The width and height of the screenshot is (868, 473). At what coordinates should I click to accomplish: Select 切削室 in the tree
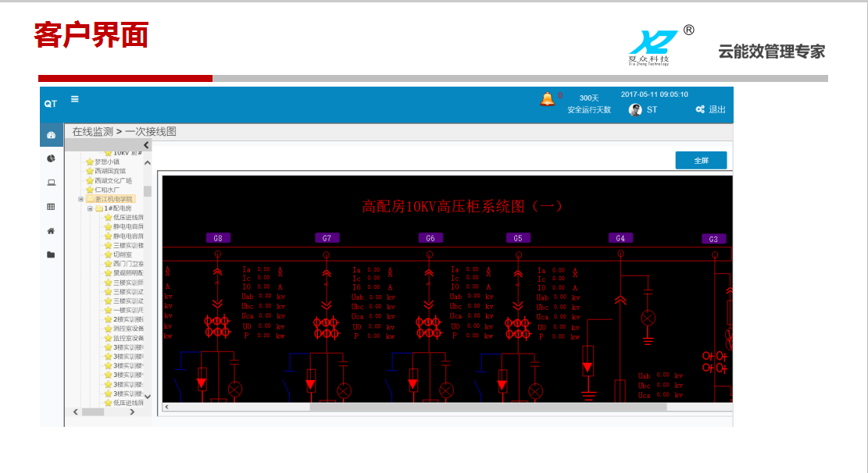[x=123, y=254]
